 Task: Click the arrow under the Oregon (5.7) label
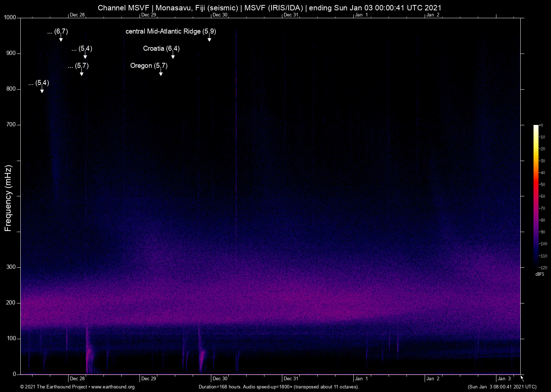click(161, 73)
